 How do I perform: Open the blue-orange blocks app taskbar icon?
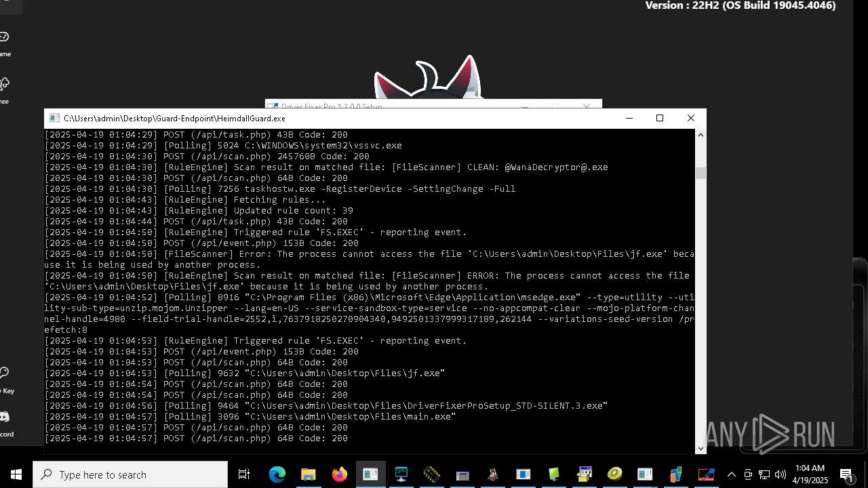coord(675,474)
